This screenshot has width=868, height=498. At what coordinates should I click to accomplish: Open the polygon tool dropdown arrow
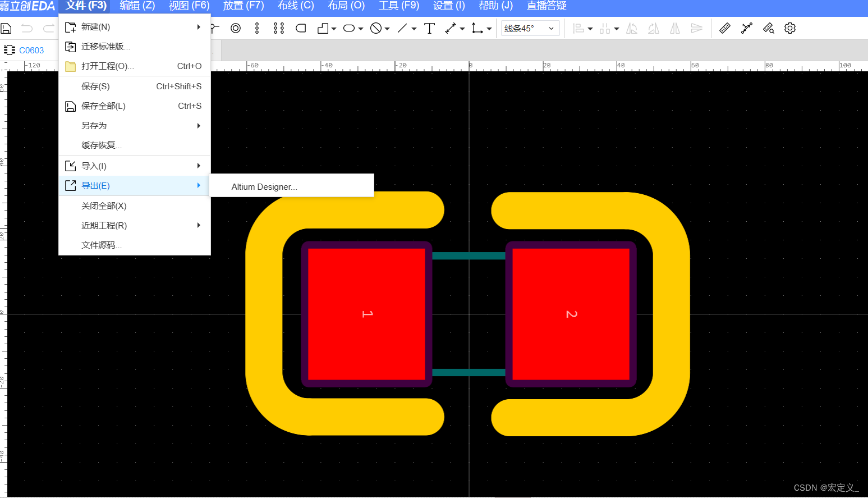pos(334,29)
